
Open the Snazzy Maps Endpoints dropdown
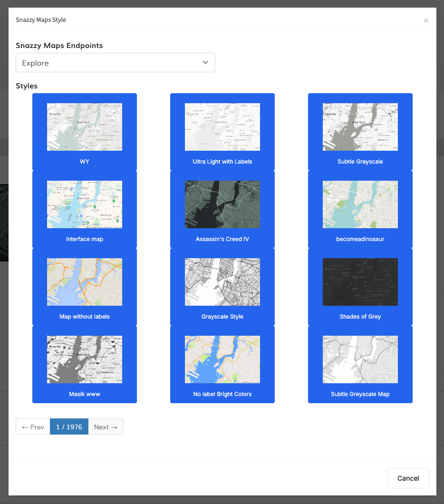pyautogui.click(x=115, y=63)
